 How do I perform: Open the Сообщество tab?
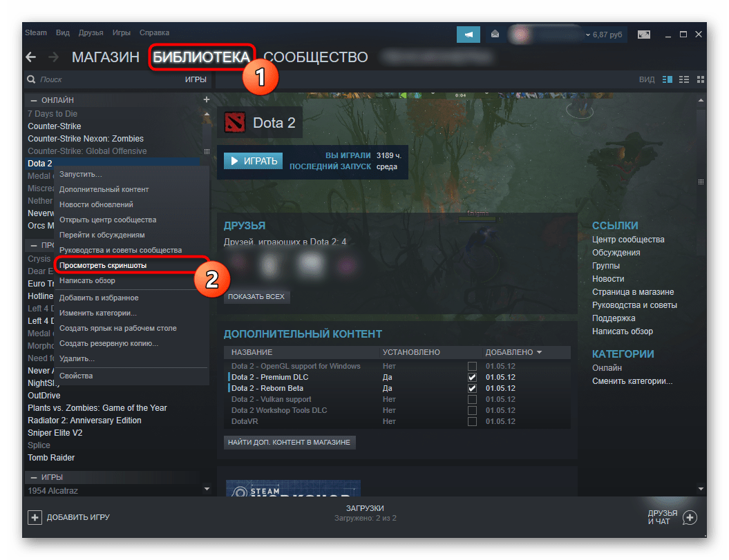(315, 57)
